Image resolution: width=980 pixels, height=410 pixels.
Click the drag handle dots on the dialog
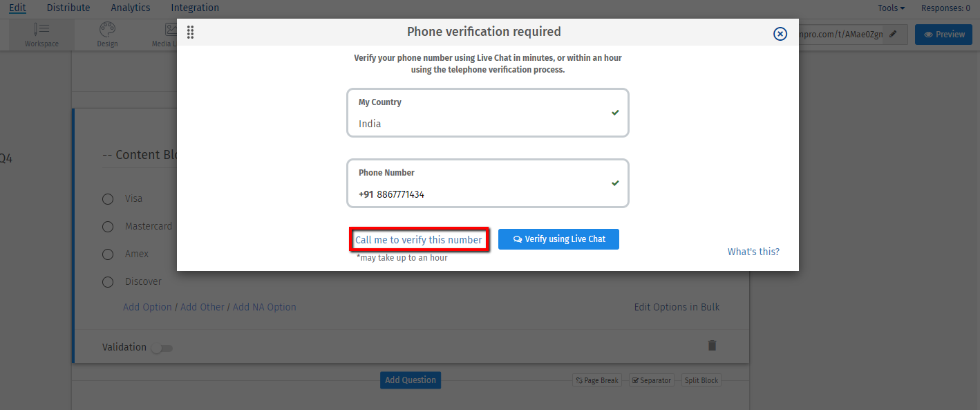click(190, 32)
